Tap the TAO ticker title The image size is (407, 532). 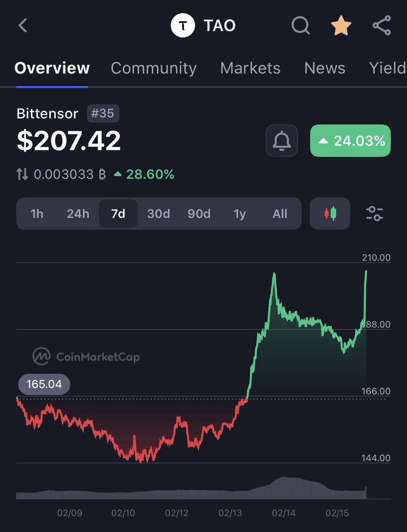219,25
